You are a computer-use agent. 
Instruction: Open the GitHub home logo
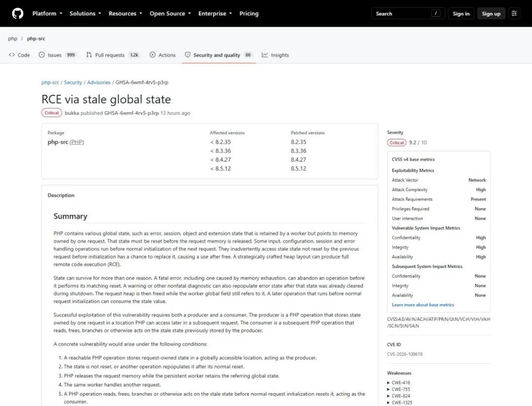tap(18, 14)
